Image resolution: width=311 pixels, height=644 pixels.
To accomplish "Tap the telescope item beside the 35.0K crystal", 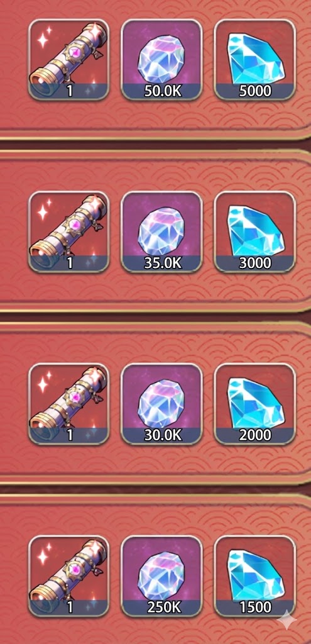I will pyautogui.click(x=69, y=231).
